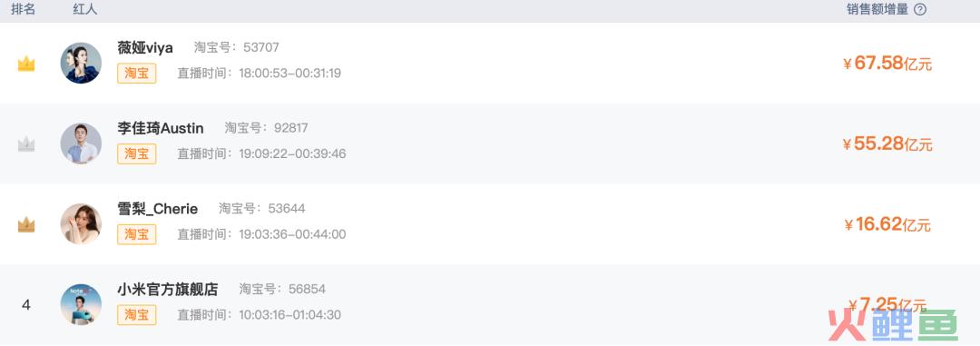Open the 小米官方旗舰店 name link
This screenshot has height=346, width=980.
point(168,290)
